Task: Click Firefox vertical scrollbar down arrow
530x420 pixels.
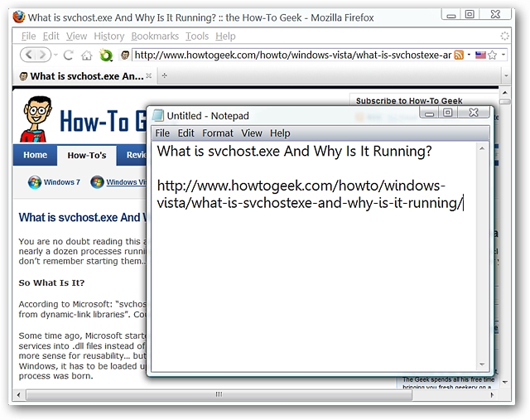Action: click(505, 382)
